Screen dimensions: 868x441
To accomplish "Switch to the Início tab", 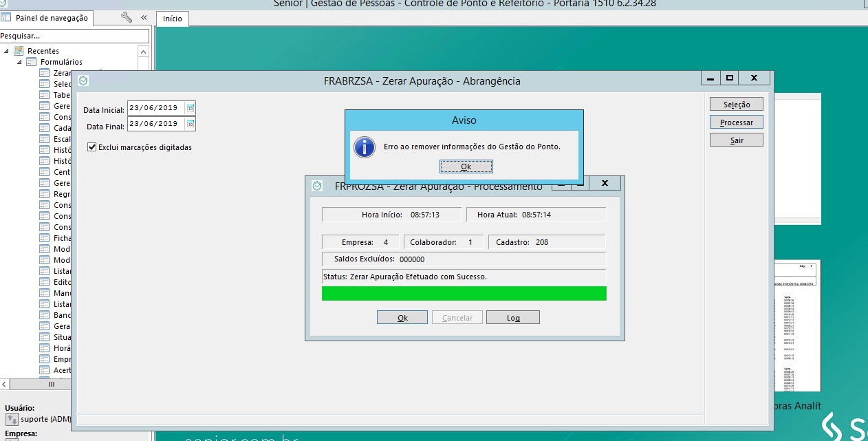I will pyautogui.click(x=172, y=19).
